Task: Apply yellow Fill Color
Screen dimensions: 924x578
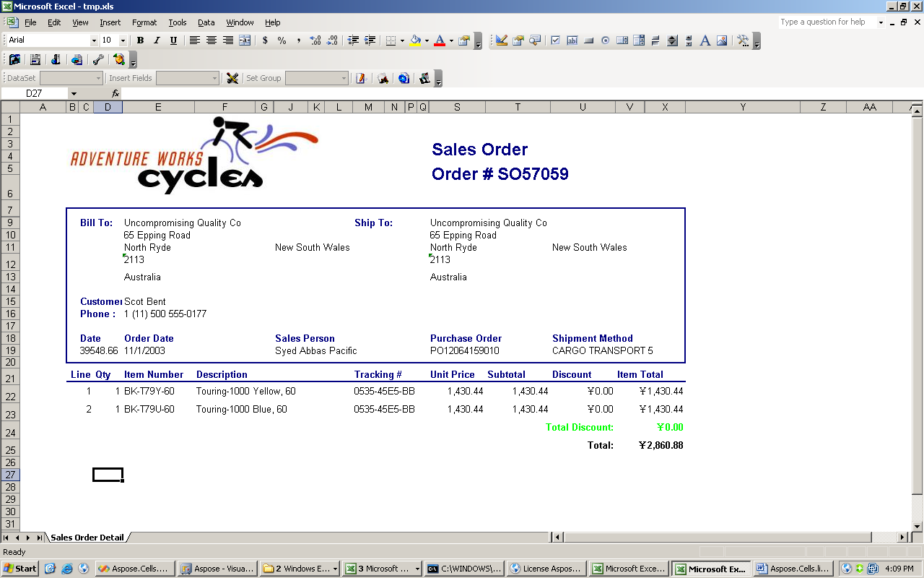Action: [x=415, y=40]
